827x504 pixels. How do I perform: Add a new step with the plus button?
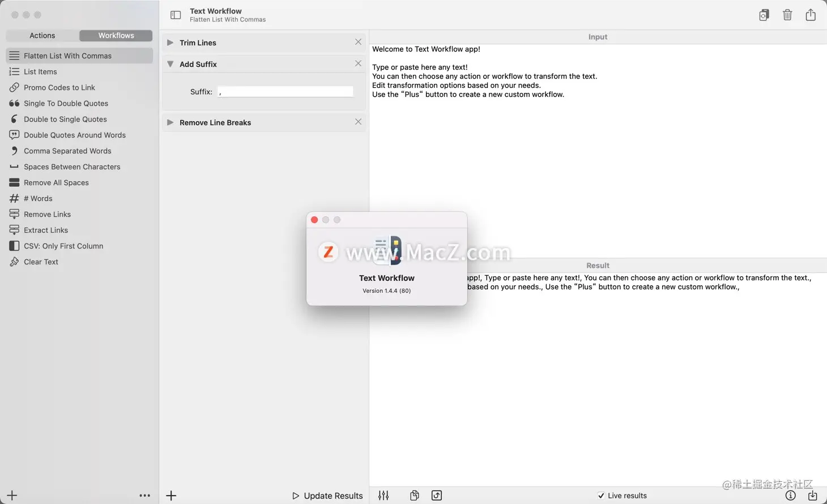[x=171, y=496]
